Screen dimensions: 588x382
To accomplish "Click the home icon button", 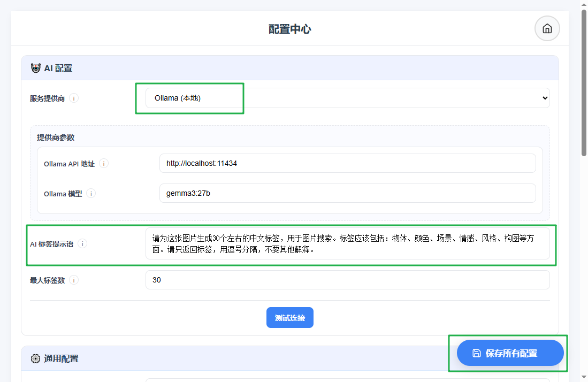I will (x=547, y=28).
